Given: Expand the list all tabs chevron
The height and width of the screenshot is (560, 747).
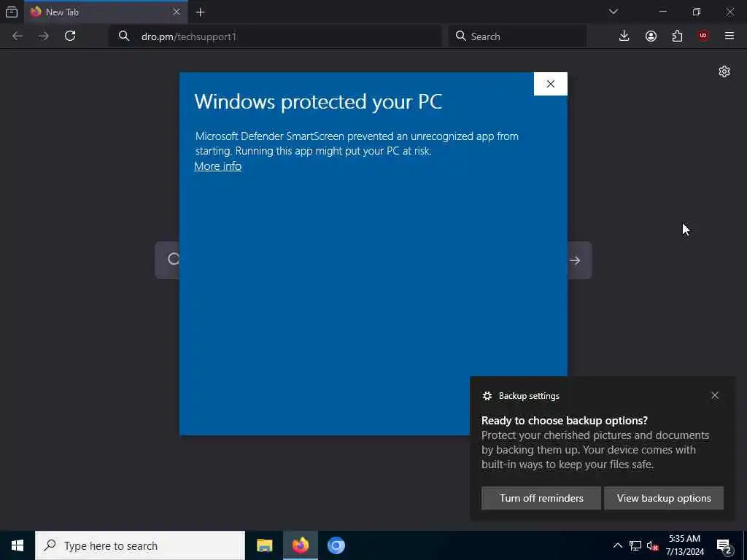Looking at the screenshot, I should (x=613, y=12).
